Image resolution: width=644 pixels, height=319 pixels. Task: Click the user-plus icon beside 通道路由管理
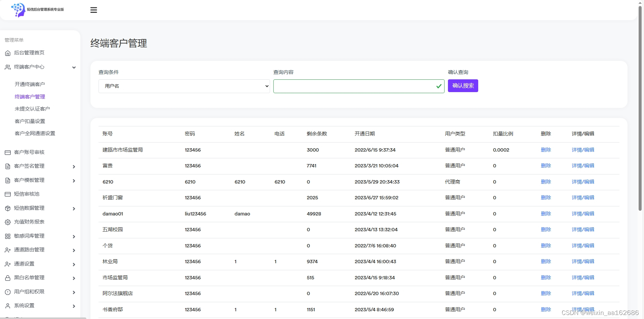[x=8, y=250]
